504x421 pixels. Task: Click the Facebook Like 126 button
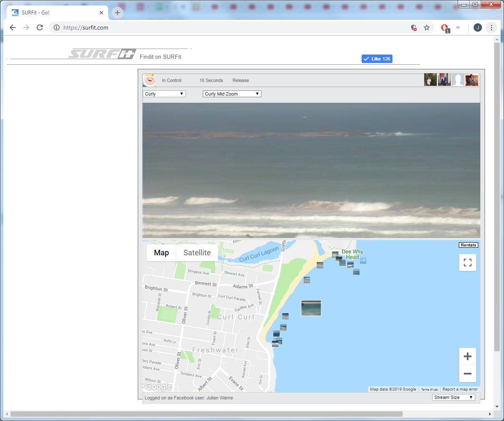(x=377, y=58)
